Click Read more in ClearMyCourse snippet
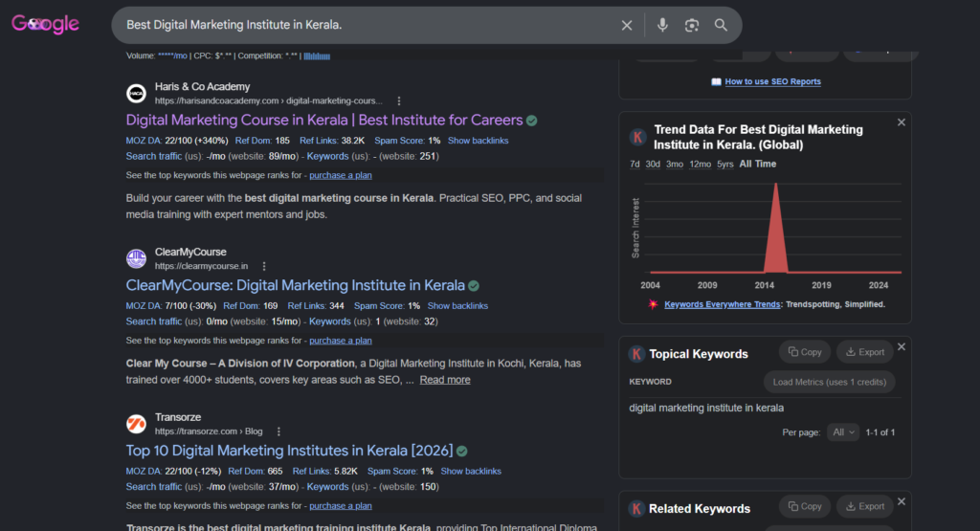The image size is (980, 531). coord(445,380)
